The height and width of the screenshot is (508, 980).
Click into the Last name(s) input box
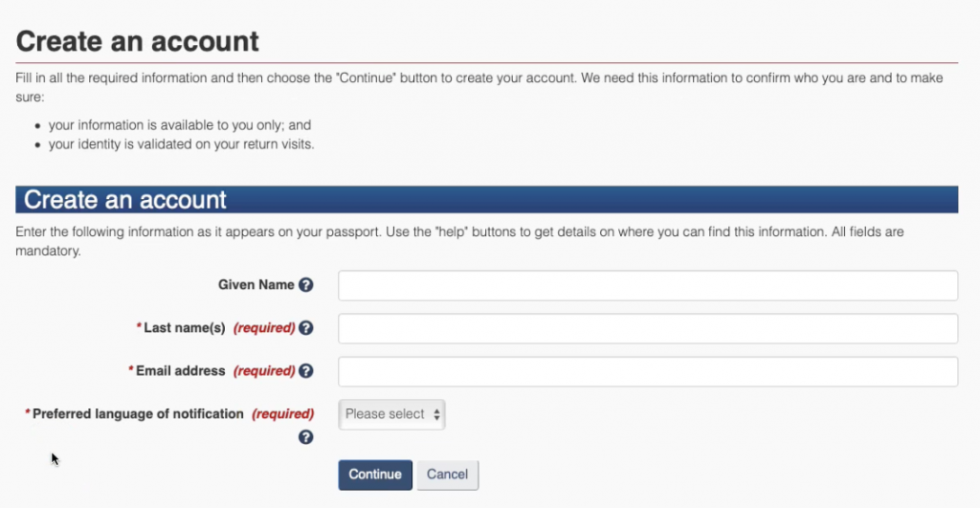click(648, 328)
